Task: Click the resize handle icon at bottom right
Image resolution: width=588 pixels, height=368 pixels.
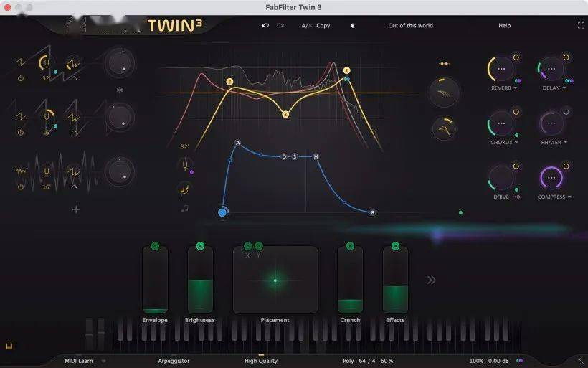Action: (581, 361)
